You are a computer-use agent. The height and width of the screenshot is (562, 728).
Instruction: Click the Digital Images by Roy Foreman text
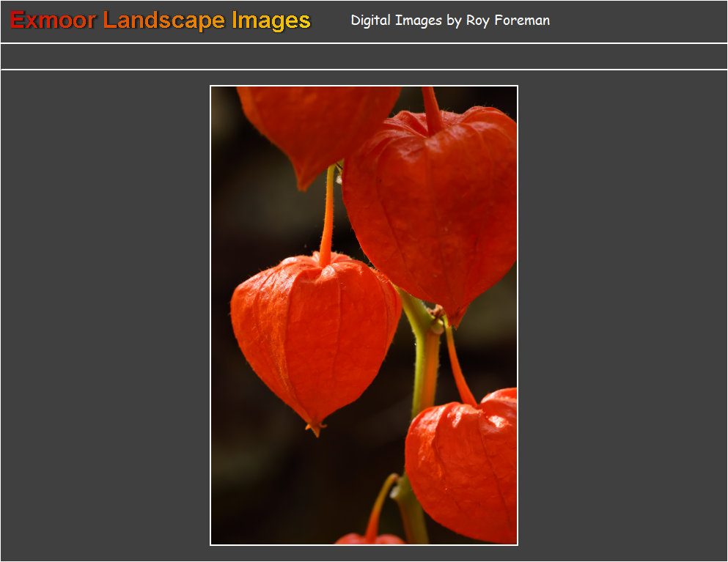tap(450, 21)
